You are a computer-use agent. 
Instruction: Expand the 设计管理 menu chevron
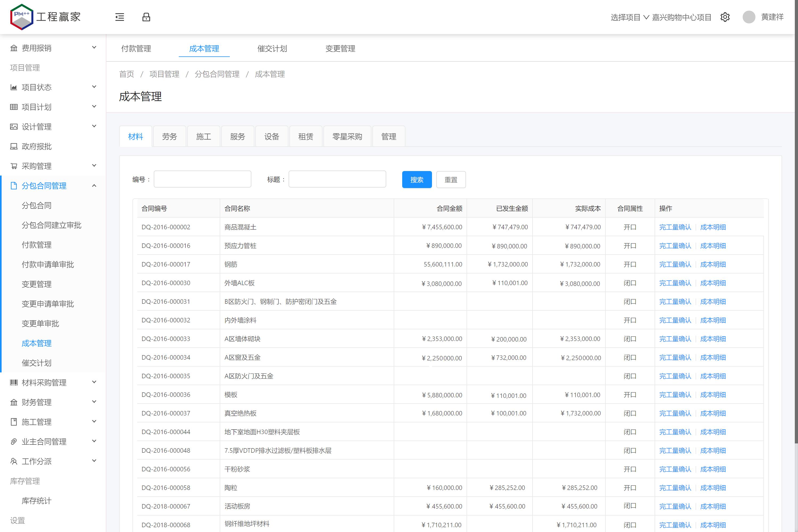94,126
